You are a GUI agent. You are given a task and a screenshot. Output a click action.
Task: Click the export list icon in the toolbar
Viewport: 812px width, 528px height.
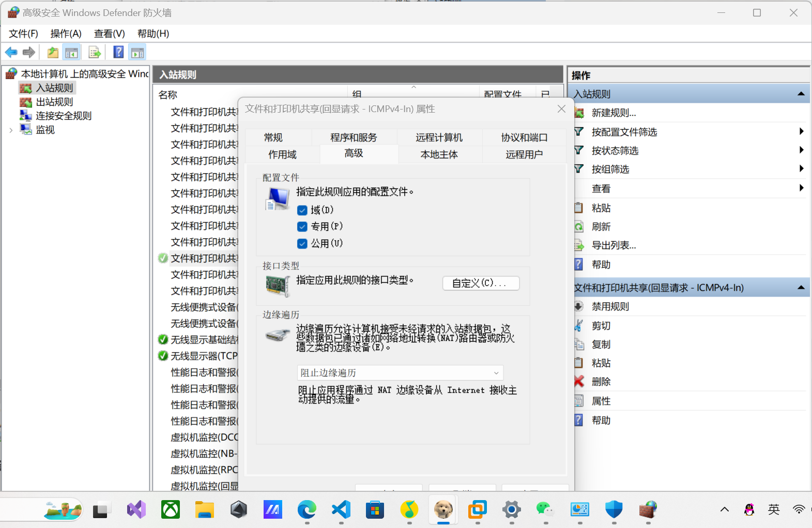point(95,52)
